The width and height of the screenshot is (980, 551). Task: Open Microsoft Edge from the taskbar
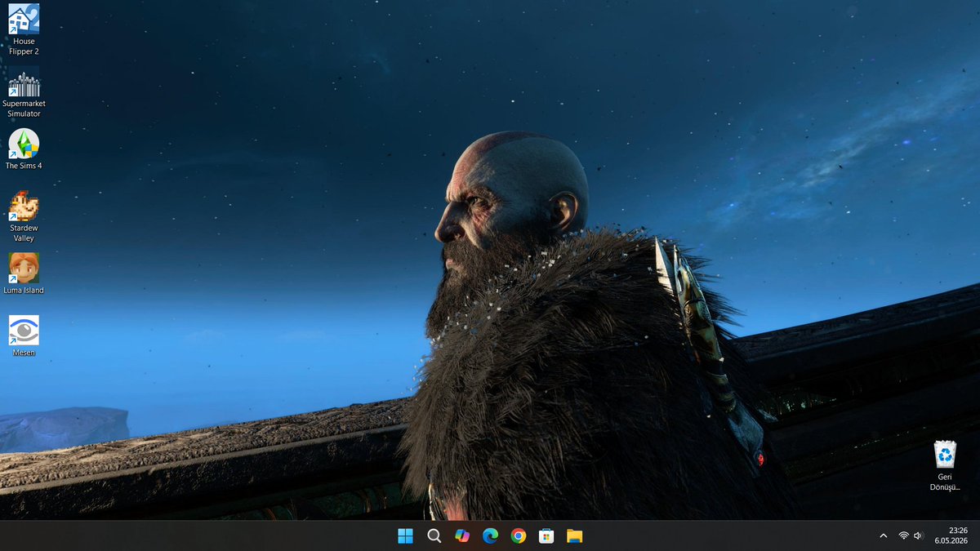pyautogui.click(x=490, y=535)
